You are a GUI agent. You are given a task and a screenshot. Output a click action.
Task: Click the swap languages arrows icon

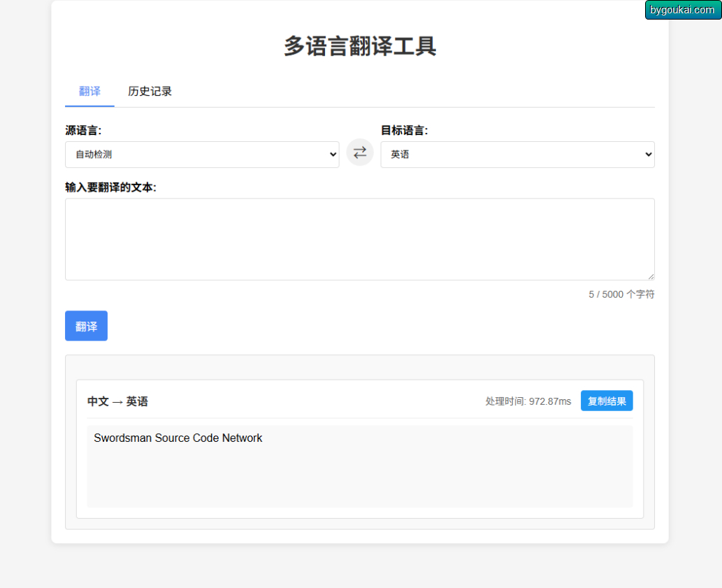click(x=360, y=152)
